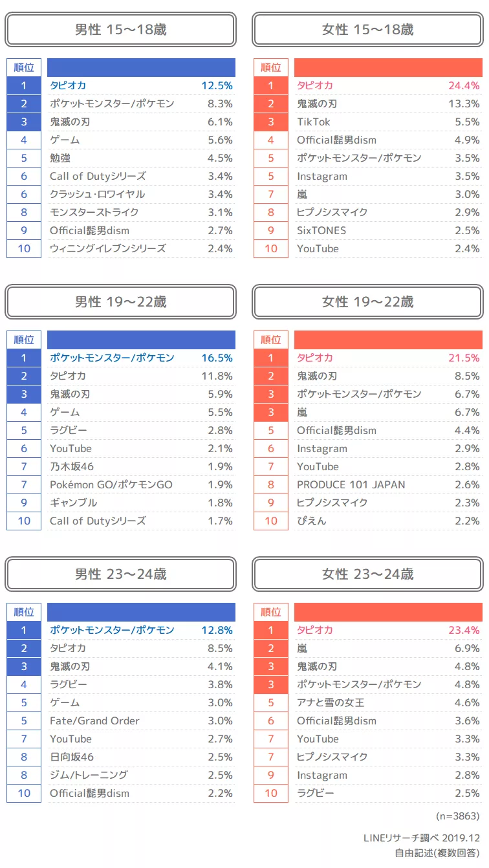Select the モンスターストライク entry
489x868 pixels.
pyautogui.click(x=94, y=212)
